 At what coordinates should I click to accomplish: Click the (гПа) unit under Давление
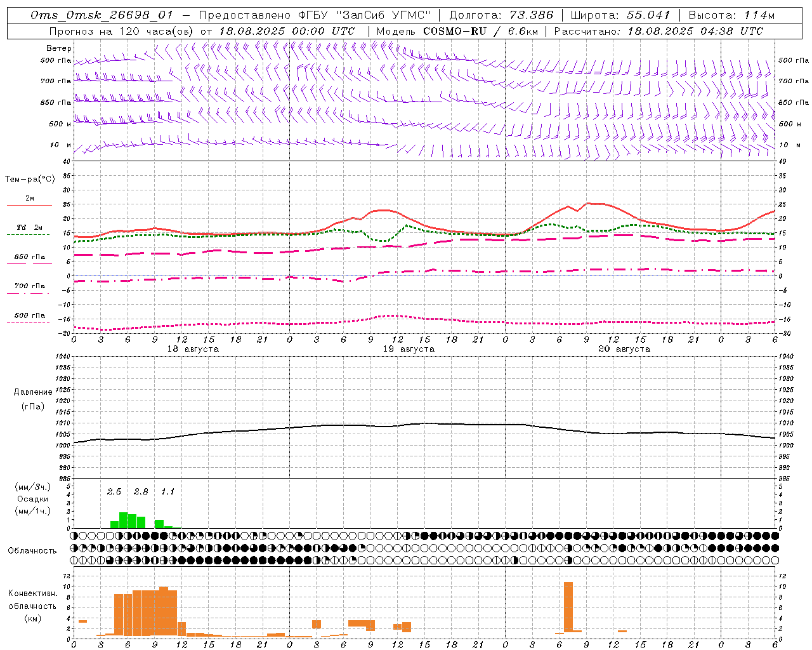point(33,406)
